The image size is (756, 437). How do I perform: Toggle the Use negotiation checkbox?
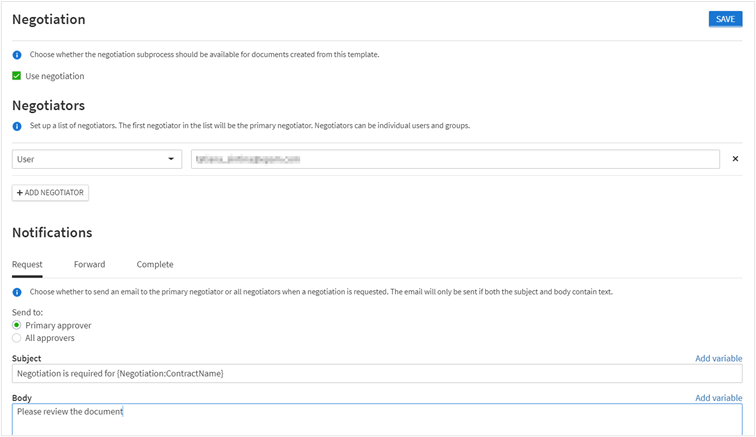(x=17, y=76)
